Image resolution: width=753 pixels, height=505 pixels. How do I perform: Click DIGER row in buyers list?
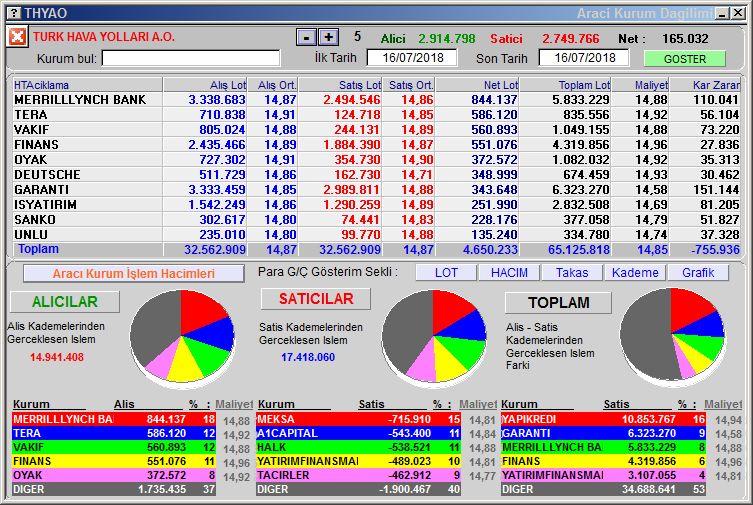[x=114, y=489]
